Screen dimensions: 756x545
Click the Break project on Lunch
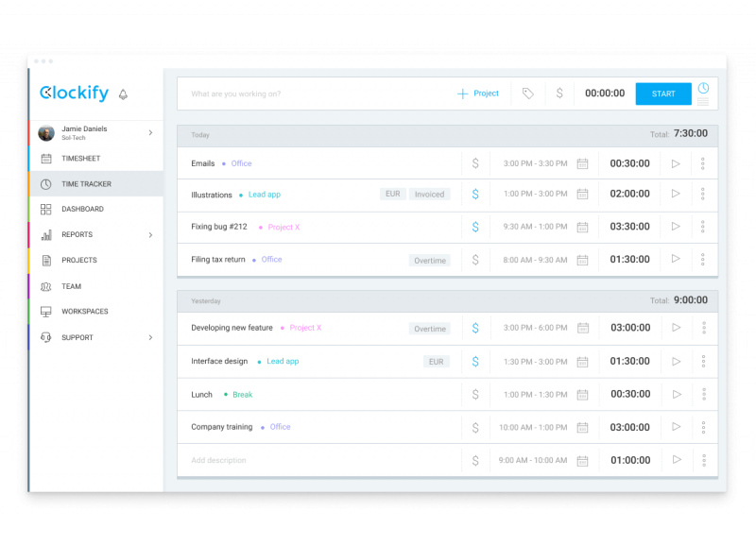tap(243, 395)
